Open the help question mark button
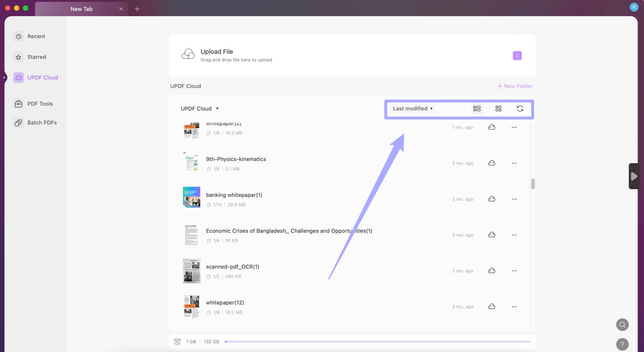 click(x=622, y=344)
